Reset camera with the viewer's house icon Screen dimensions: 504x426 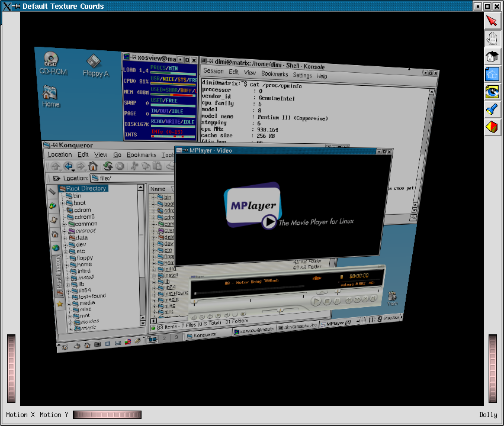492,56
